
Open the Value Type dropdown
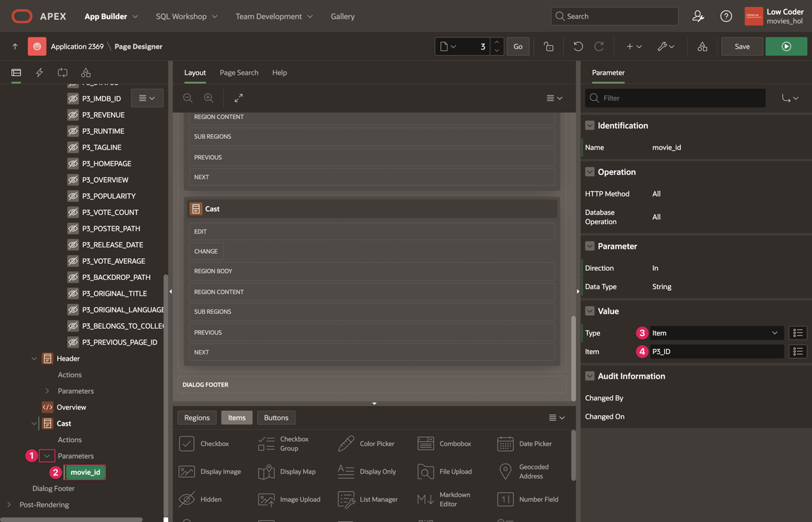point(716,333)
